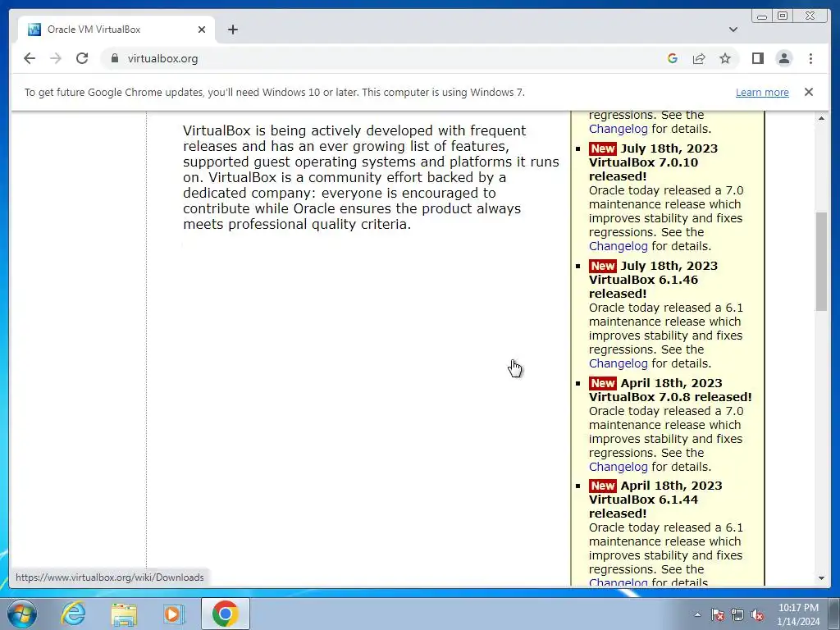Click the New badge beside July 18th 7.0.10
The image size is (840, 630).
pyautogui.click(x=603, y=149)
